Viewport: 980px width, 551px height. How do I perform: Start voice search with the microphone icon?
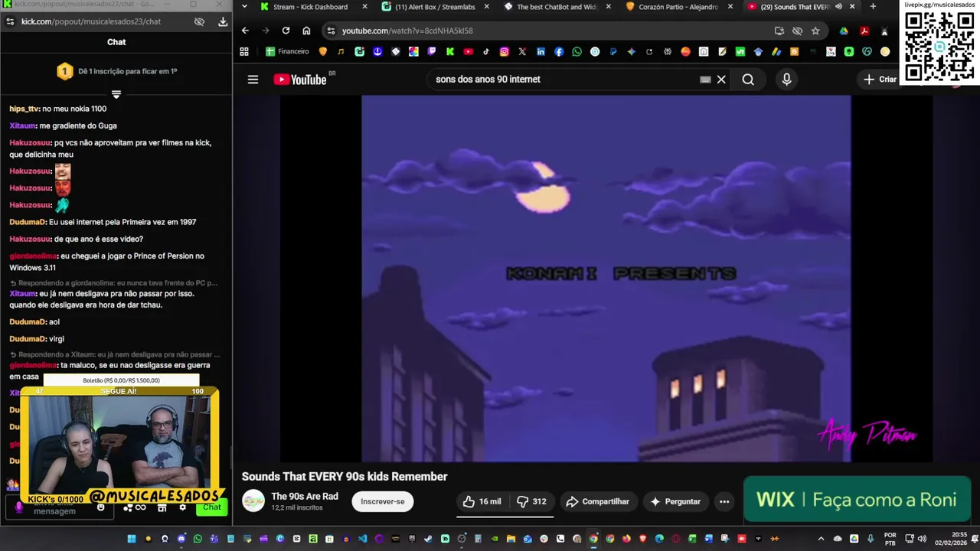(x=786, y=80)
